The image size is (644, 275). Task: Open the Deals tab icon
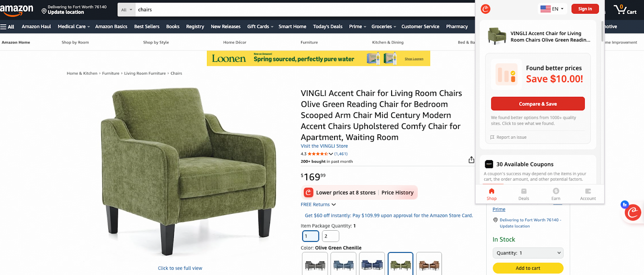[x=524, y=191]
